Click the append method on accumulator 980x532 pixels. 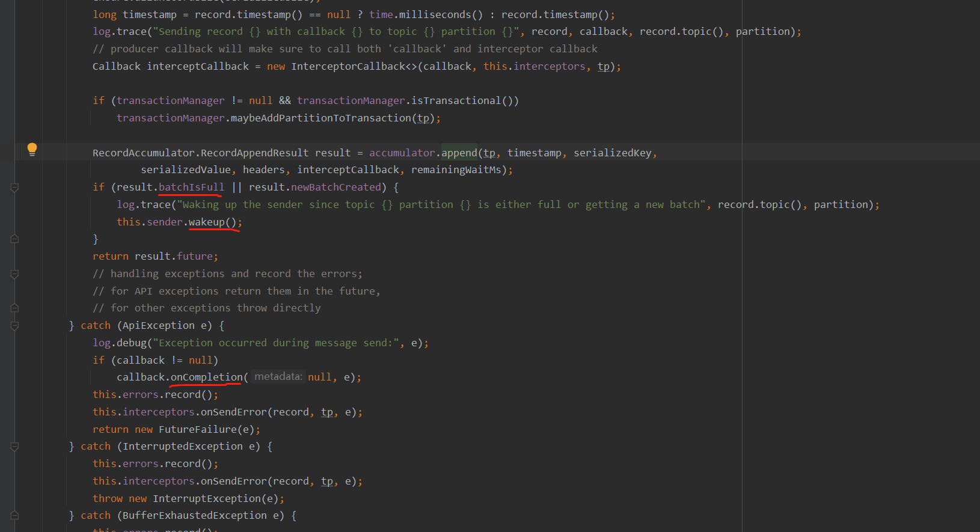(x=459, y=153)
